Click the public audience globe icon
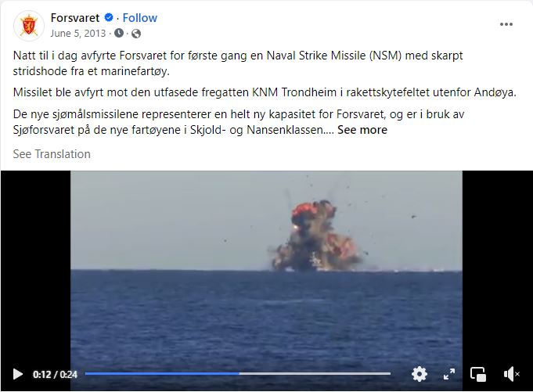 tap(136, 34)
